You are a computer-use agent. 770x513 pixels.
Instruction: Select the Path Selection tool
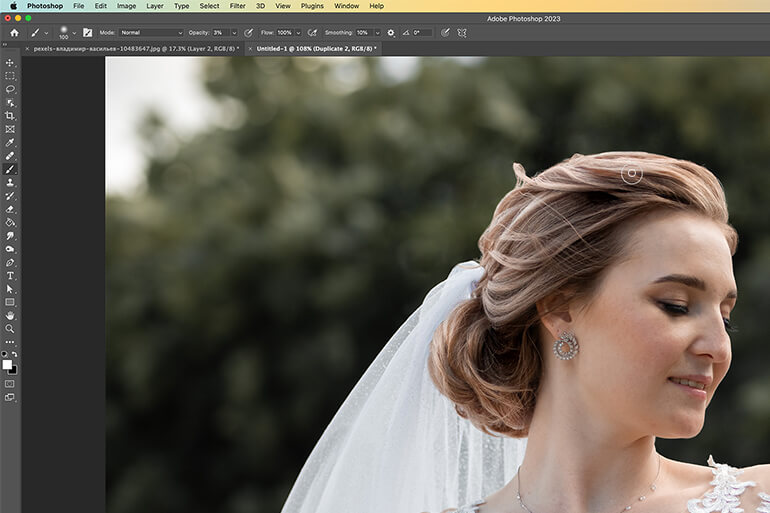click(x=10, y=289)
